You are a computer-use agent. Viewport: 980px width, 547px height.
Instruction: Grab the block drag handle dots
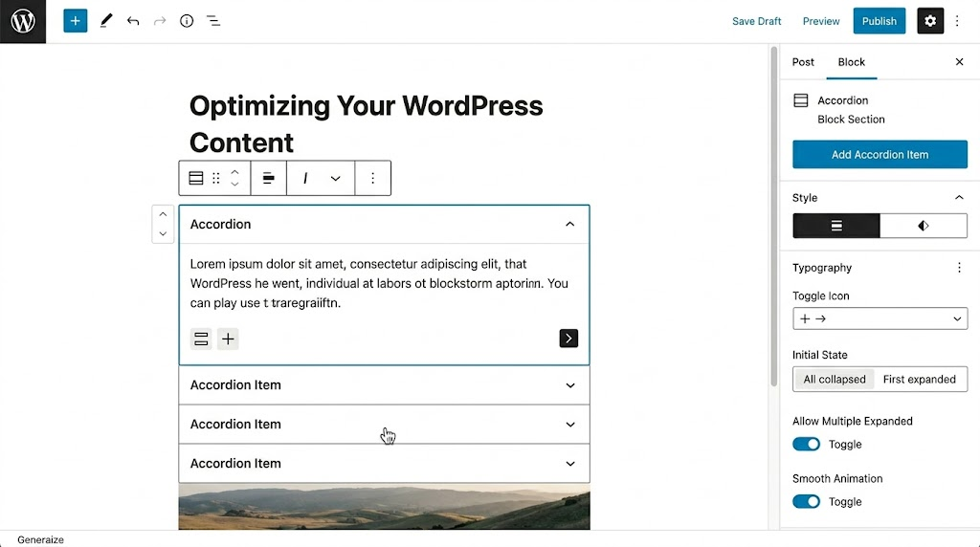pyautogui.click(x=215, y=179)
